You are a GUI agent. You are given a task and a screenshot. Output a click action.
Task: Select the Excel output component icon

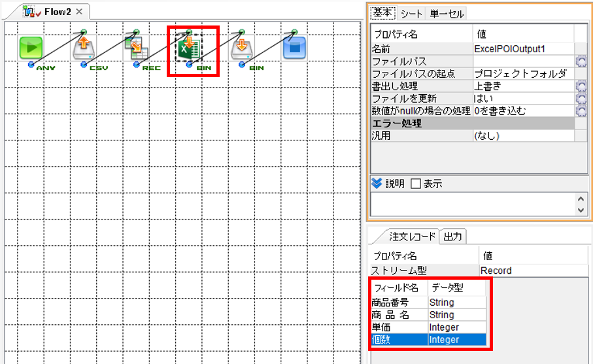189,48
